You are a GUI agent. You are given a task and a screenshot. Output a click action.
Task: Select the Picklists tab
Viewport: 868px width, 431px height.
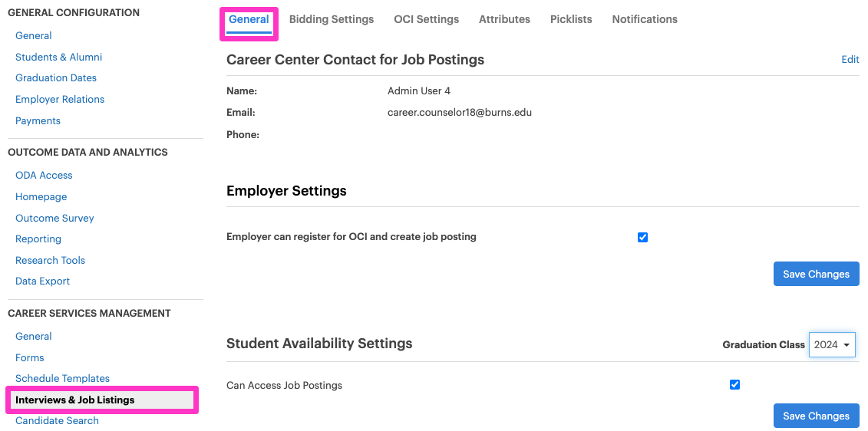coord(571,19)
